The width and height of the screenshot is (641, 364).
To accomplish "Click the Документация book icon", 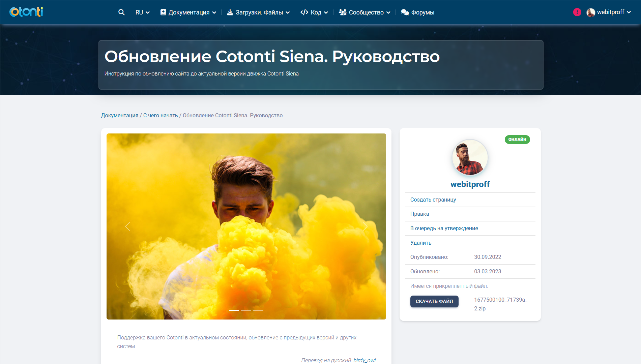I will point(163,12).
